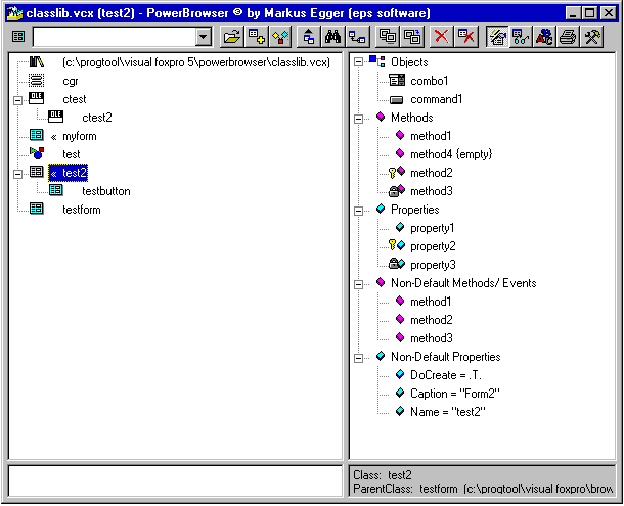Click the DLE icon beside ctest2

[x=55, y=117]
